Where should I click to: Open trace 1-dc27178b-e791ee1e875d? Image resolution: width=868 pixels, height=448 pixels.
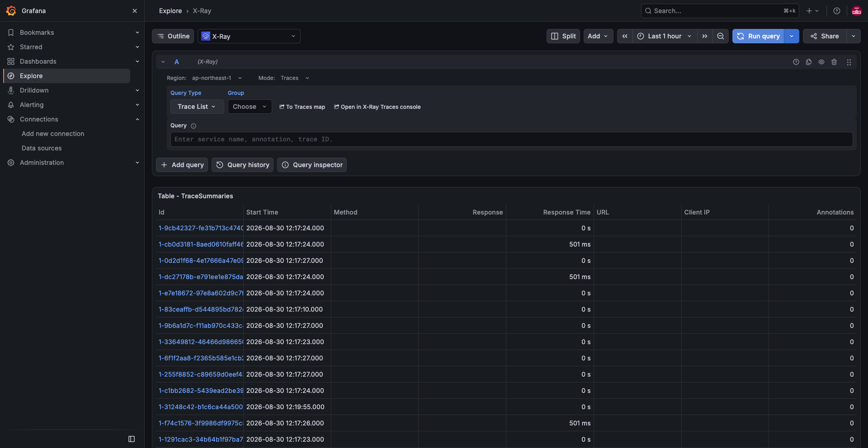point(201,277)
